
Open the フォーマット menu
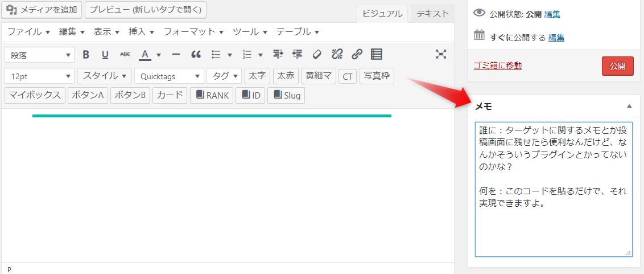193,32
